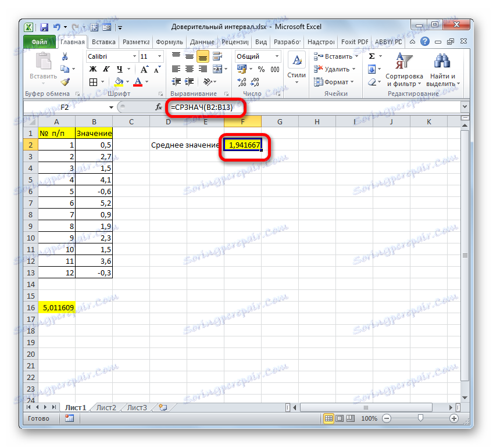Apply thousands separator format 000
The height and width of the screenshot is (448, 493).
(x=275, y=69)
